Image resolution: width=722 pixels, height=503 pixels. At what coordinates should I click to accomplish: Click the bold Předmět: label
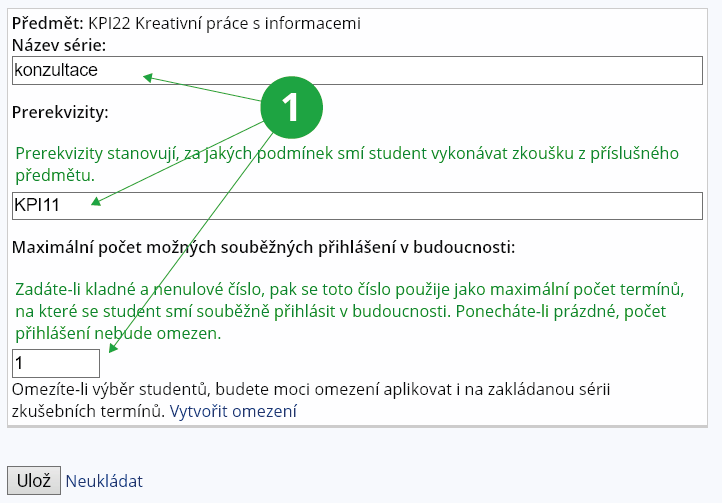[x=47, y=22]
